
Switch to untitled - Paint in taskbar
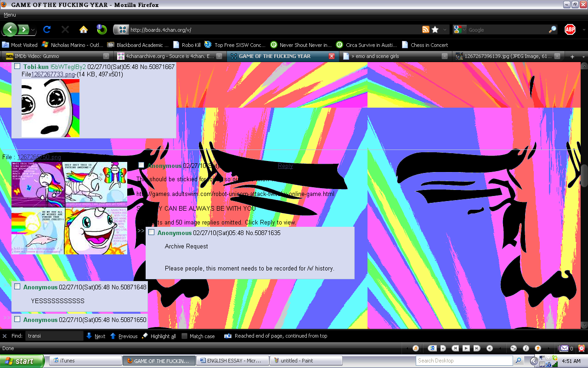coord(306,361)
